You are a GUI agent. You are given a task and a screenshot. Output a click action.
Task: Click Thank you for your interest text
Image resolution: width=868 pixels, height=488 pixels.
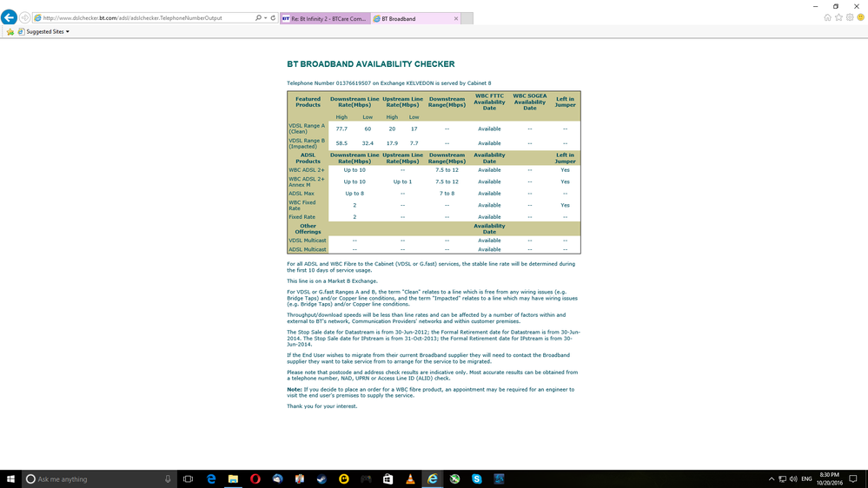(x=322, y=406)
